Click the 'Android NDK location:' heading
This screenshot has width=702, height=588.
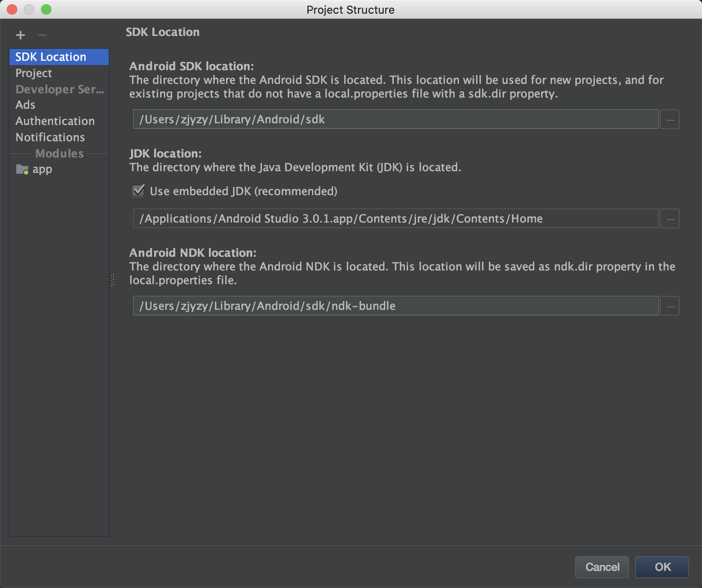193,253
